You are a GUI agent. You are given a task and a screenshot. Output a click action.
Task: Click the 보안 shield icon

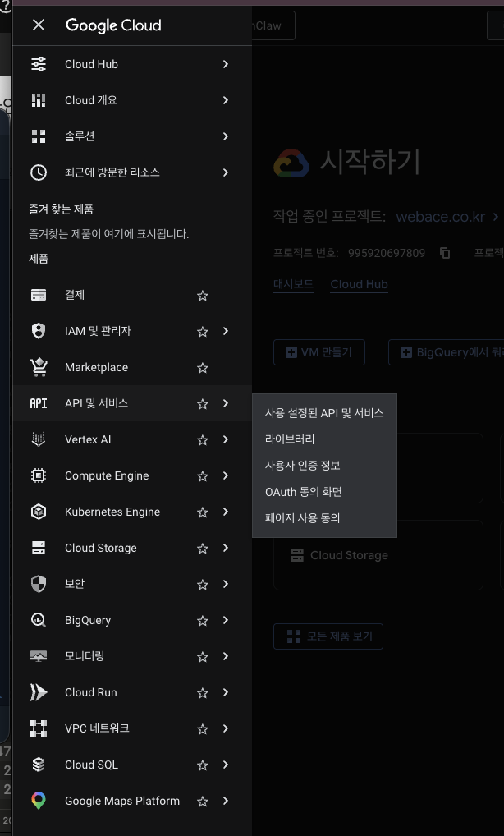pos(39,585)
